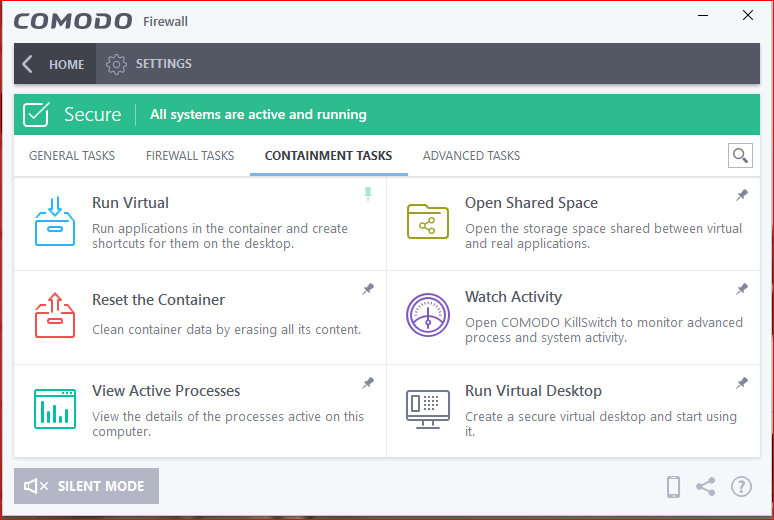Click the Watch Activity gauge icon
Image resolution: width=774 pixels, height=520 pixels.
[427, 315]
